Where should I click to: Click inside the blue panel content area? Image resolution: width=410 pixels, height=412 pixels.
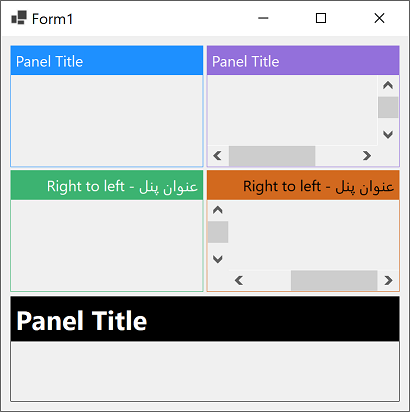click(x=107, y=121)
